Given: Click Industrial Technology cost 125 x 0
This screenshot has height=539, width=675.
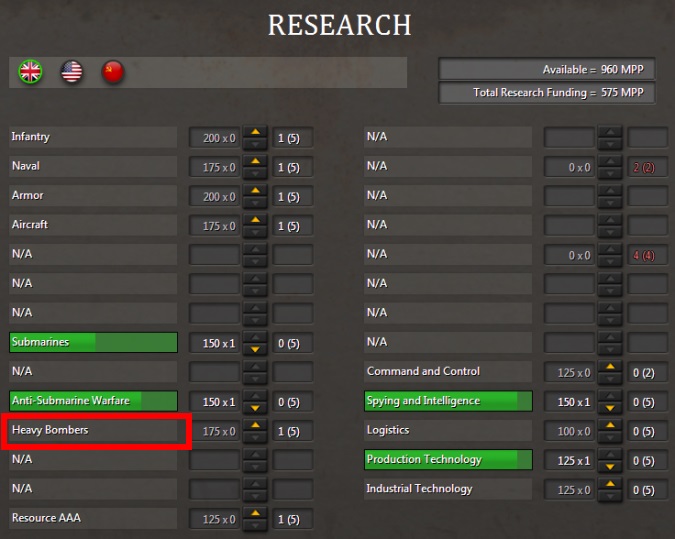Looking at the screenshot, I should tap(569, 489).
